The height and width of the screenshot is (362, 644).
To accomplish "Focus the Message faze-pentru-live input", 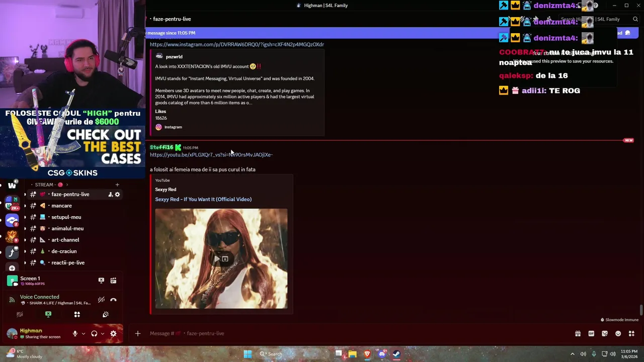I will (352, 333).
